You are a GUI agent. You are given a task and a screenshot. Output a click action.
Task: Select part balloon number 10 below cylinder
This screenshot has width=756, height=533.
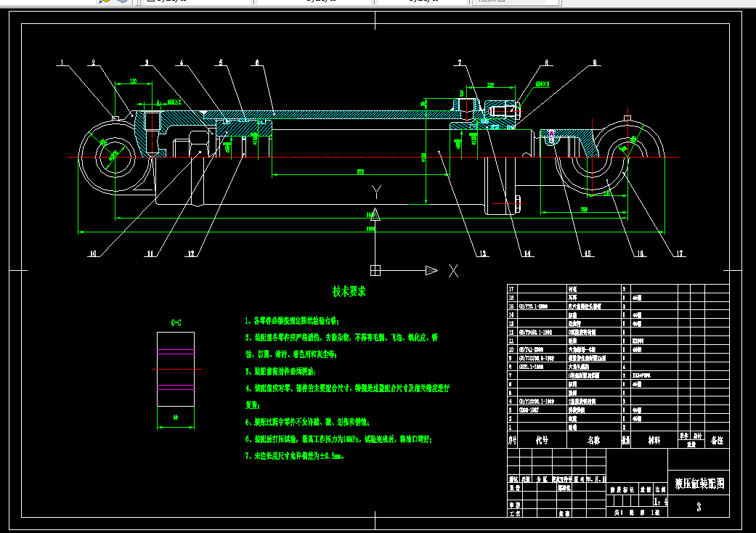coord(92,253)
